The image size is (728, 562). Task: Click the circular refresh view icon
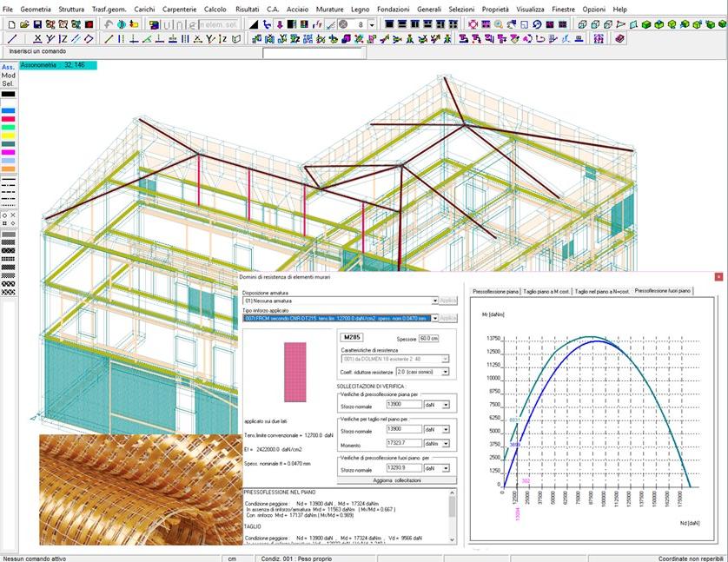[x=539, y=24]
